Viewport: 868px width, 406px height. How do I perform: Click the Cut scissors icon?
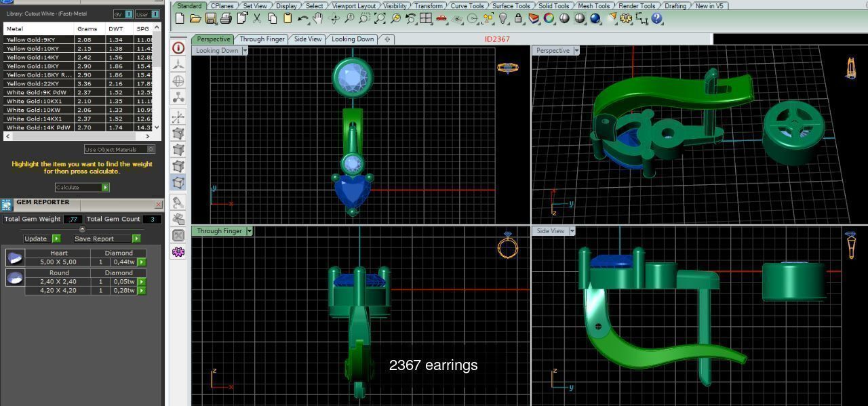click(257, 18)
